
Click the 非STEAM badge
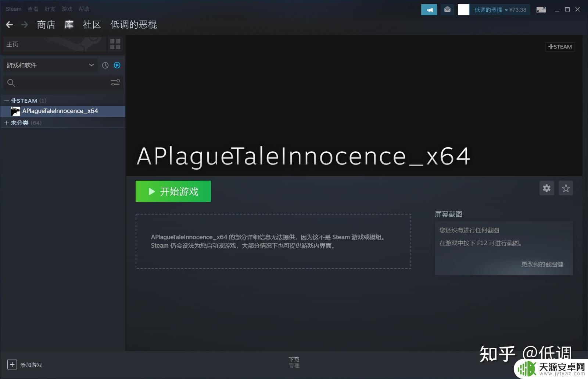[x=560, y=47]
